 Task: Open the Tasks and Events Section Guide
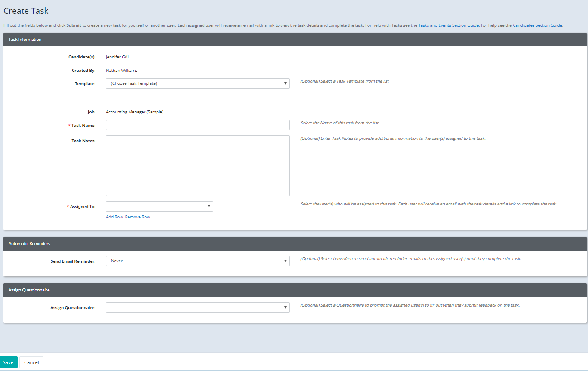coord(448,25)
